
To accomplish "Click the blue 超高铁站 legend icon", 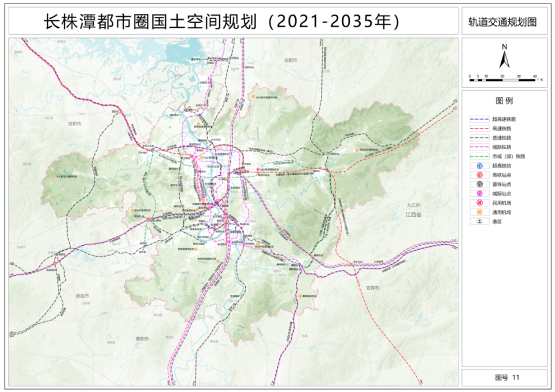I will click(480, 166).
